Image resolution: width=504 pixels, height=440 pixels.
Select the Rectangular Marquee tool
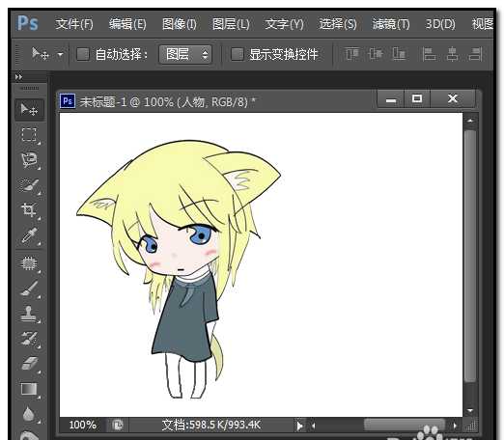(29, 135)
